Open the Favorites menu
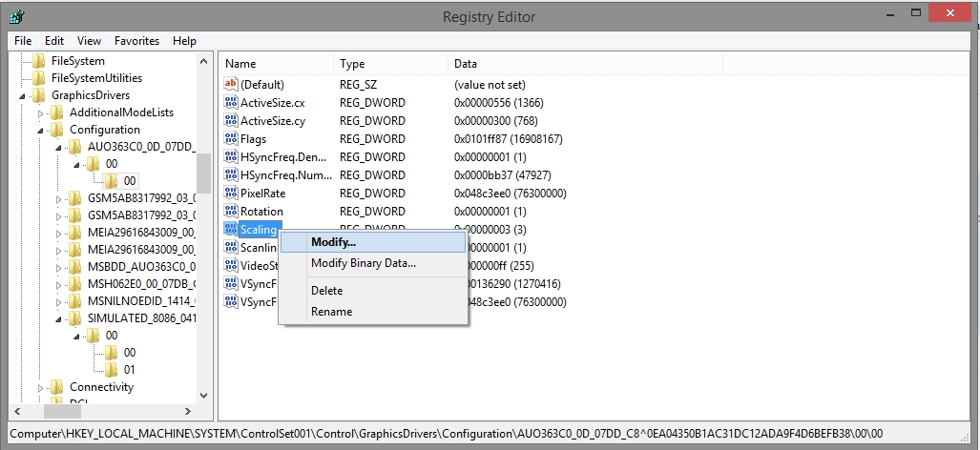The image size is (980, 450). tap(136, 41)
